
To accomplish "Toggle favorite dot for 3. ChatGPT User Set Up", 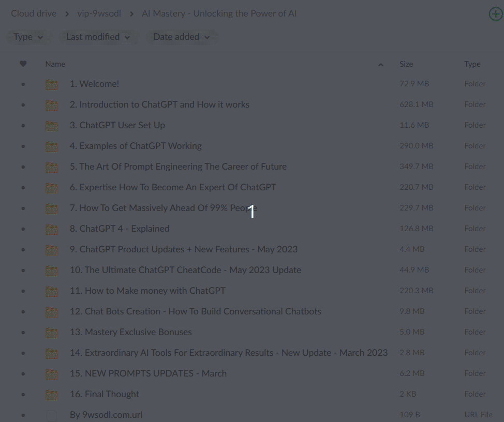I will (x=23, y=126).
